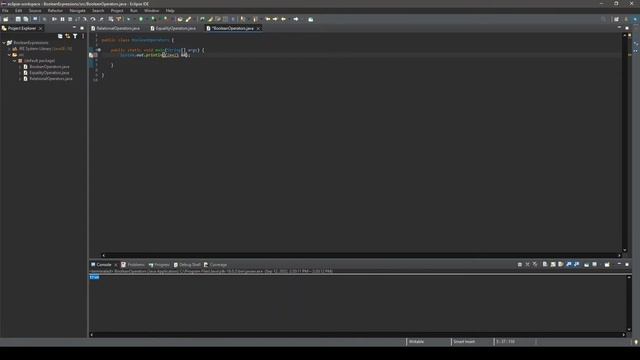This screenshot has height=360, width=640.
Task: Click the New file toolbar icon
Action: (x=6, y=19)
